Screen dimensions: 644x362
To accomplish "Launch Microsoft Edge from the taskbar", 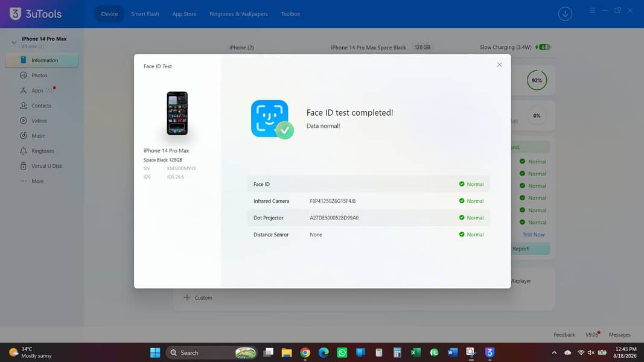I will click(324, 352).
